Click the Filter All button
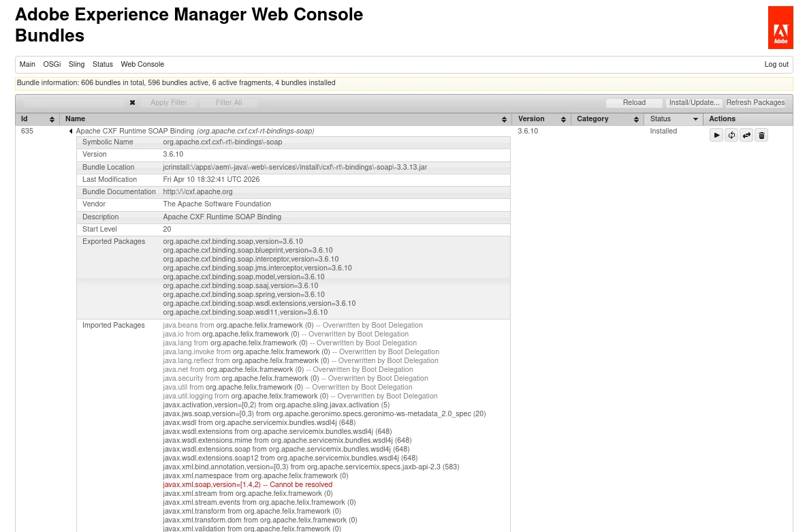 click(x=229, y=102)
